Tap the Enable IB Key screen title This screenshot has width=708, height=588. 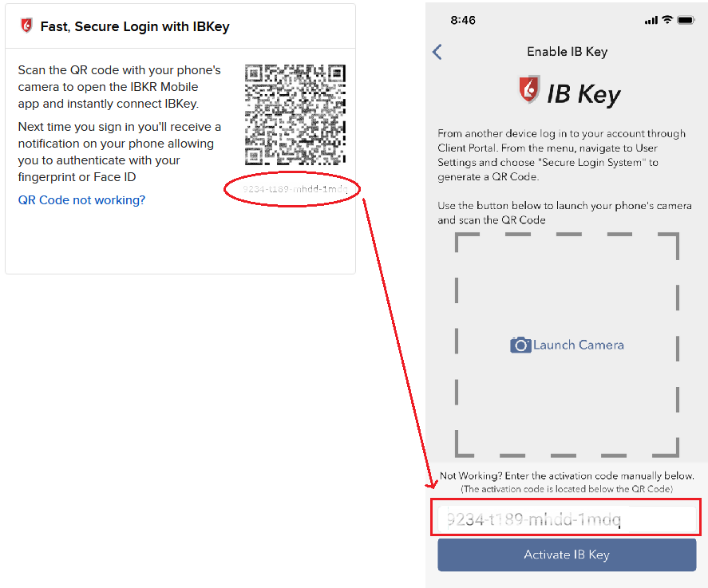[x=568, y=51]
